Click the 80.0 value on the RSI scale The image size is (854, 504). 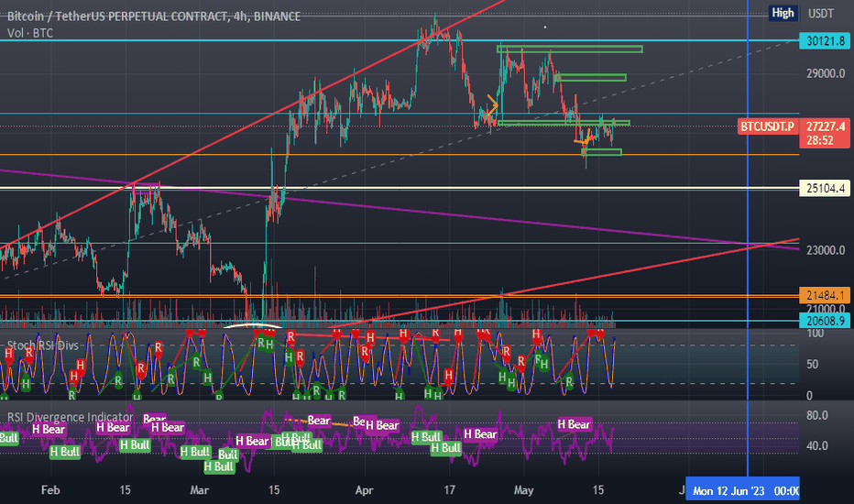817,416
